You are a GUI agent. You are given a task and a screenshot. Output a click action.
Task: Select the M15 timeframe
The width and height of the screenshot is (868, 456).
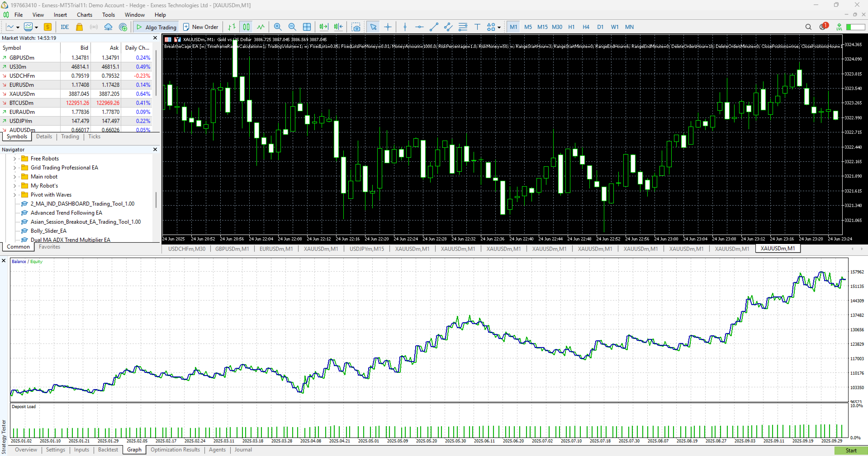[542, 27]
